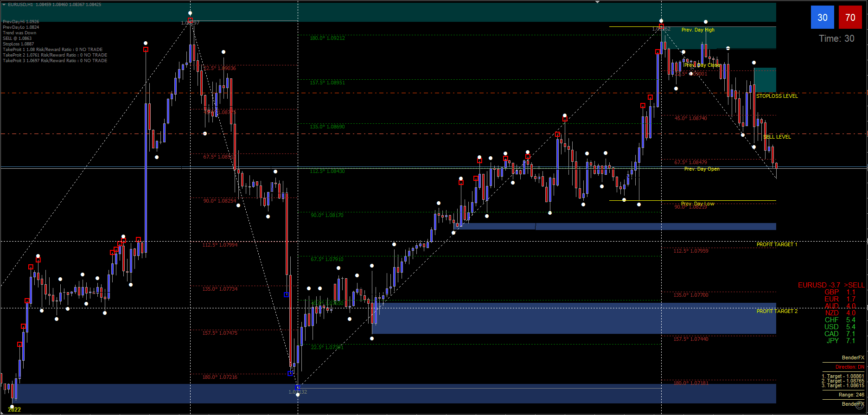Click the 2022 year label on time axis

coord(14,409)
